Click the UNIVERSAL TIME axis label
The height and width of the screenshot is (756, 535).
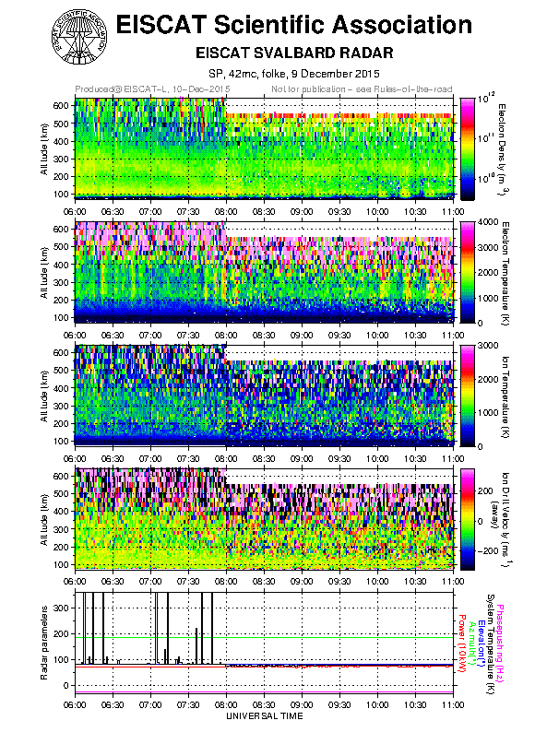(265, 716)
